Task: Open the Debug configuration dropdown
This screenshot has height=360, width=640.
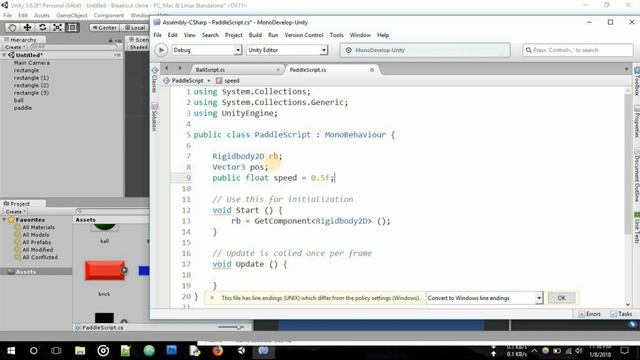Action: 207,50
